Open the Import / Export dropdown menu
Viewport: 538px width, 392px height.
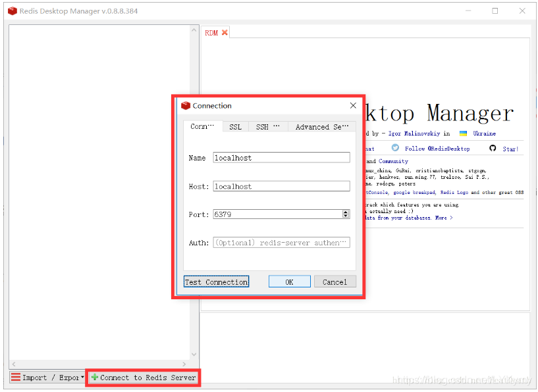(x=47, y=378)
